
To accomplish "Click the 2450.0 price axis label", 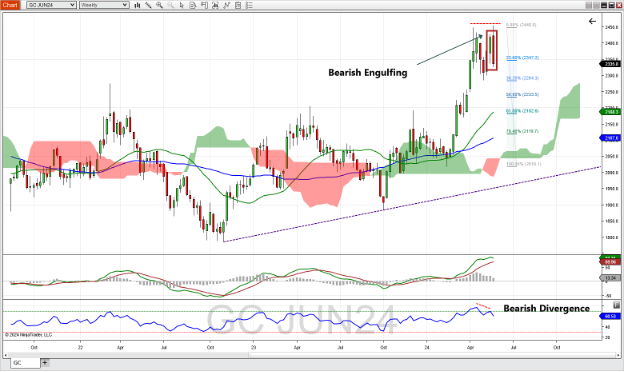I will point(612,27).
